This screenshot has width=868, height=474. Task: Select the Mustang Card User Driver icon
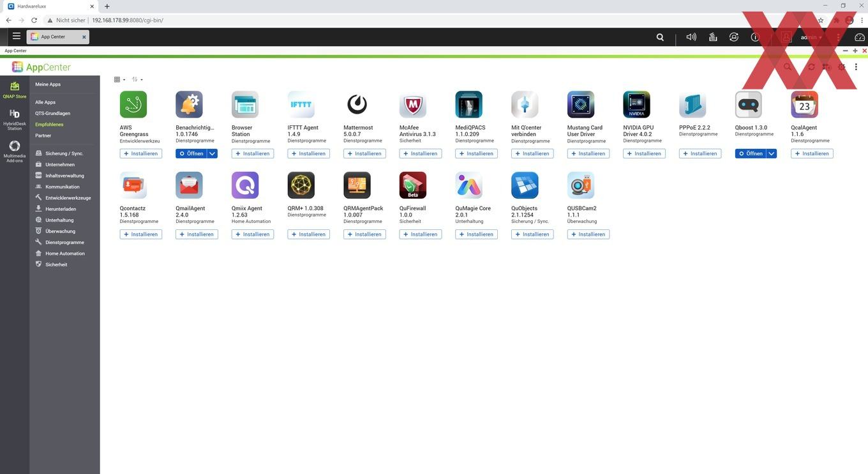pyautogui.click(x=581, y=105)
